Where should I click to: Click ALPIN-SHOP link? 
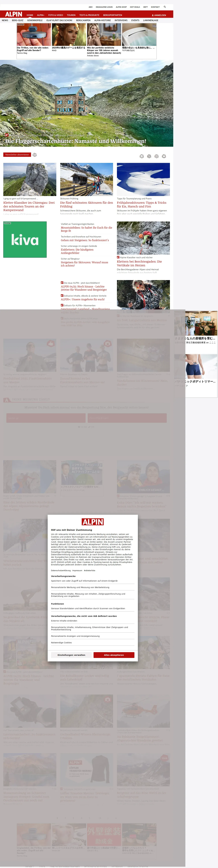click(121, 7)
